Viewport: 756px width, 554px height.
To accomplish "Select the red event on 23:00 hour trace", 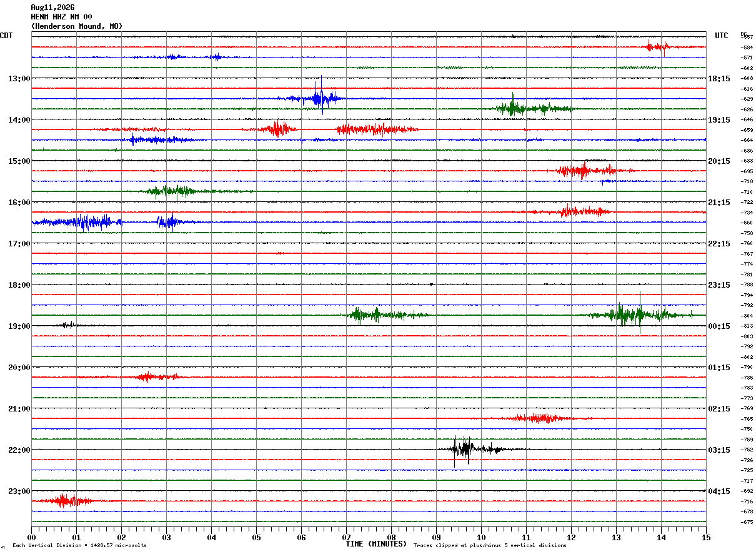I will [x=64, y=501].
